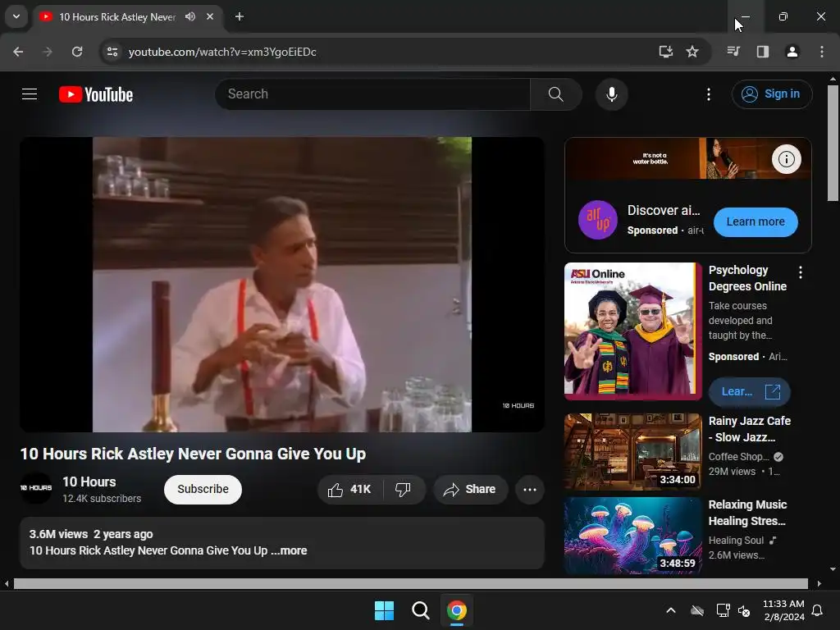The image size is (840, 630).
Task: Click horizontal scrollbar right arrow
Action: (x=819, y=583)
